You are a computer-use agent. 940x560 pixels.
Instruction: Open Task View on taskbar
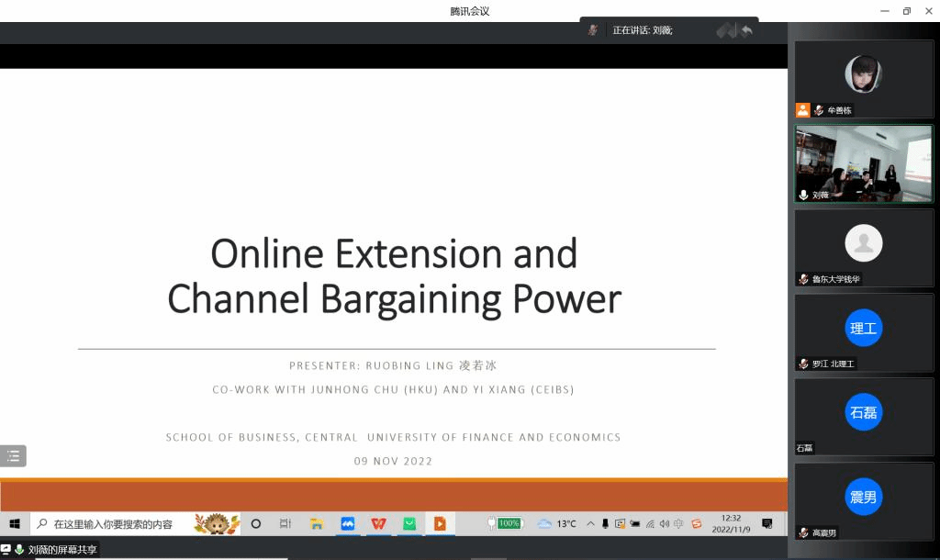285,523
